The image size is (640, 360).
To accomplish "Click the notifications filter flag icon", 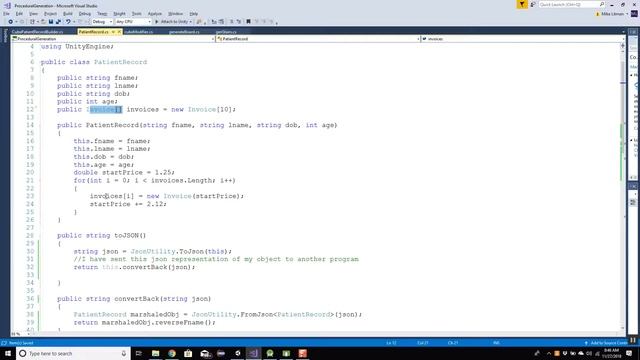I will [x=522, y=4].
